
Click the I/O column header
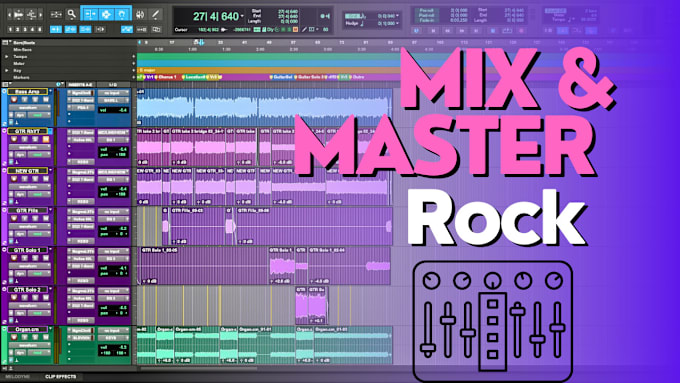[113, 85]
